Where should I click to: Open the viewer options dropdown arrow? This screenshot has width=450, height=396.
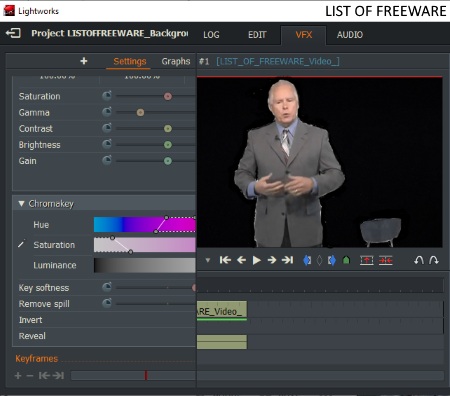[x=208, y=260]
